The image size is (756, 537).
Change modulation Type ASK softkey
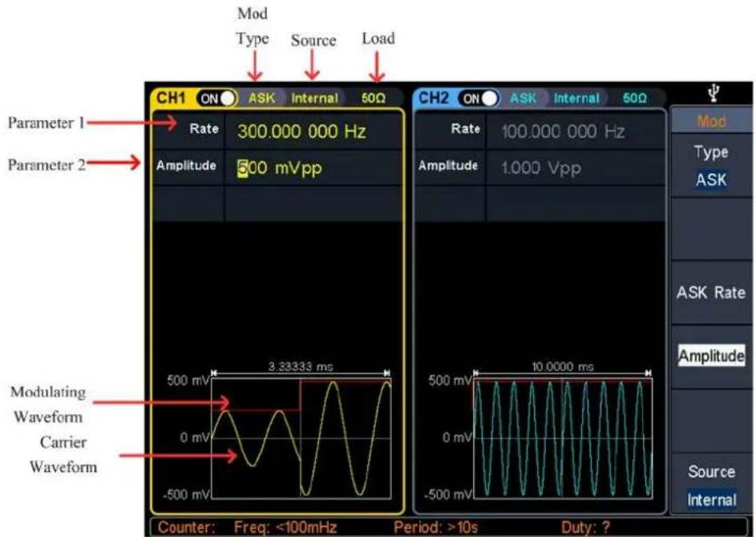(711, 166)
